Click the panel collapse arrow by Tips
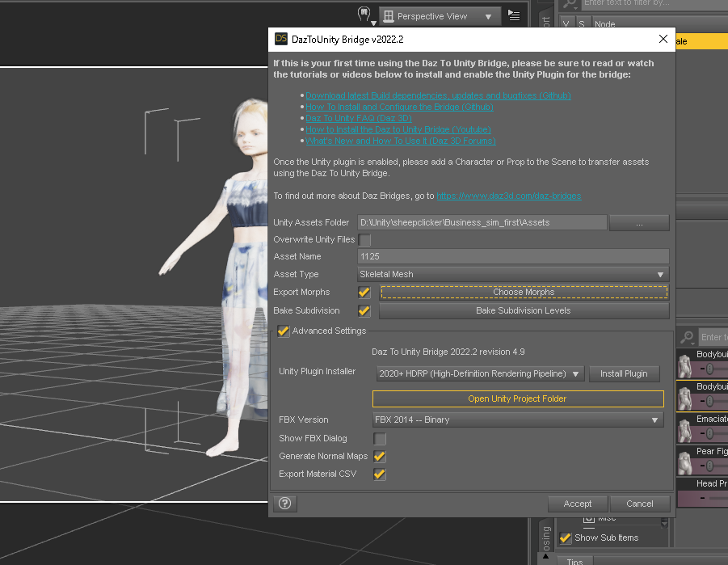The image size is (728, 565). [546, 557]
